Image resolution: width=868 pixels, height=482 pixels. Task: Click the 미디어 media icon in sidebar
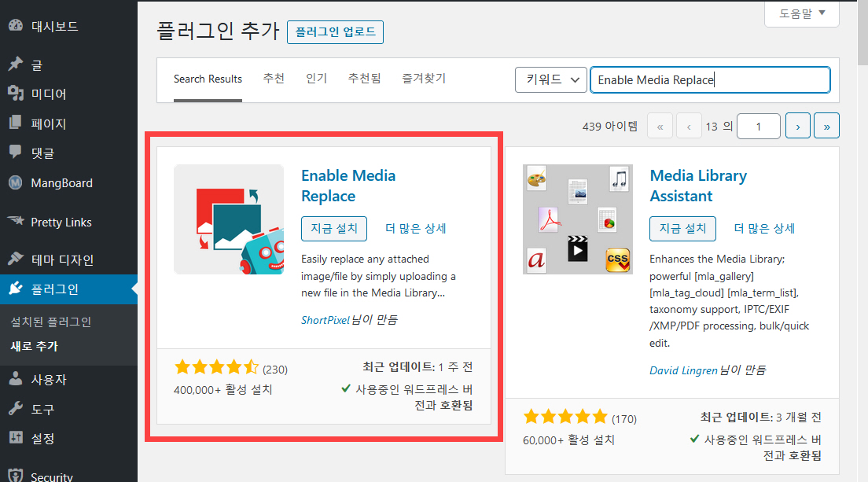pos(16,94)
